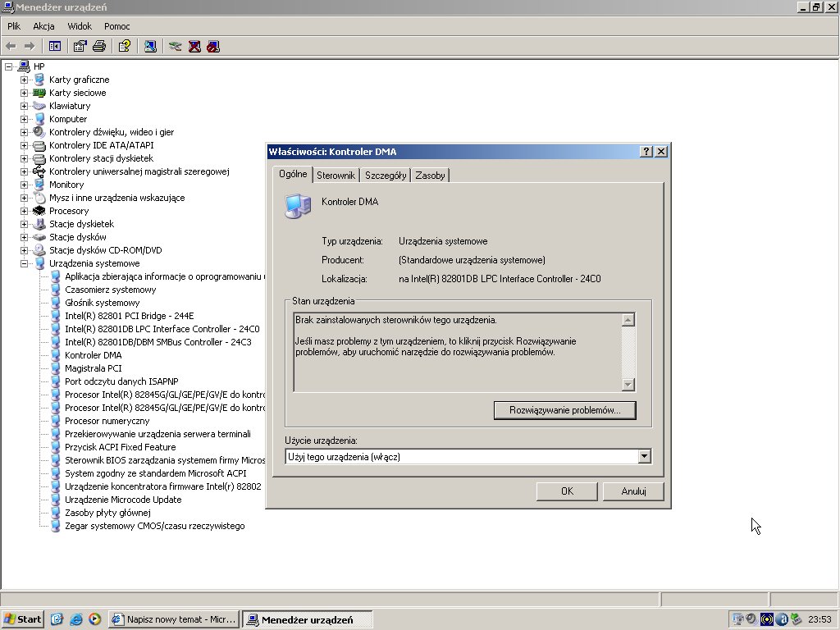This screenshot has height=630, width=840.
Task: Click the Scan for hardware changes icon
Action: click(150, 47)
